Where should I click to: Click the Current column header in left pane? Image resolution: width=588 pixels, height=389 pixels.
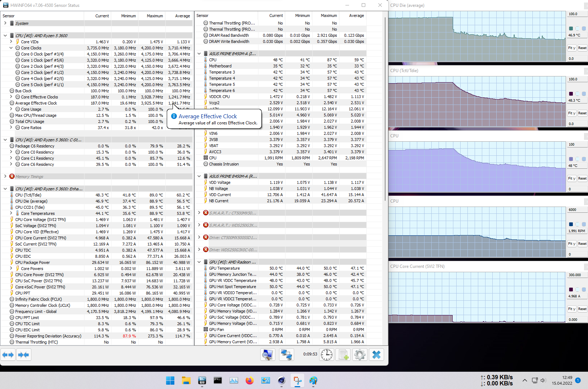click(98, 16)
